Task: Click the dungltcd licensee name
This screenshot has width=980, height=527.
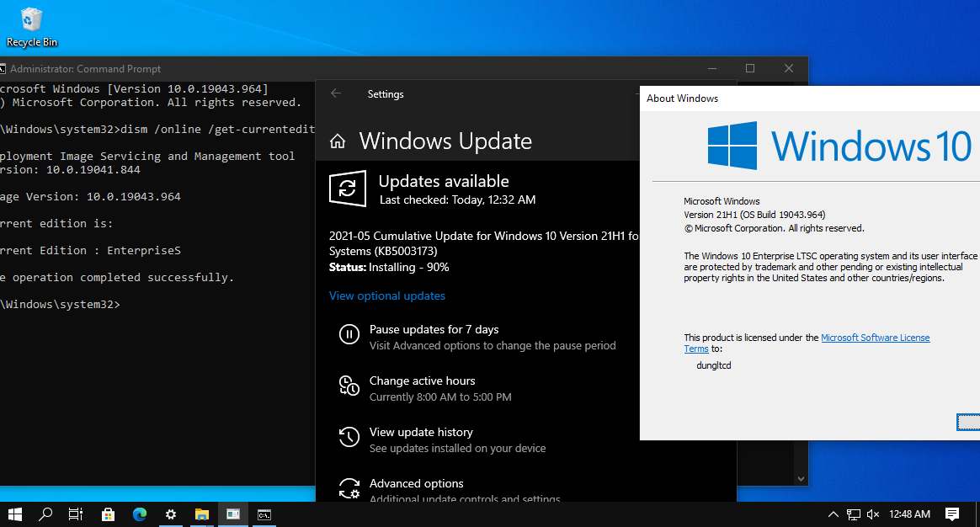Action: (x=714, y=365)
